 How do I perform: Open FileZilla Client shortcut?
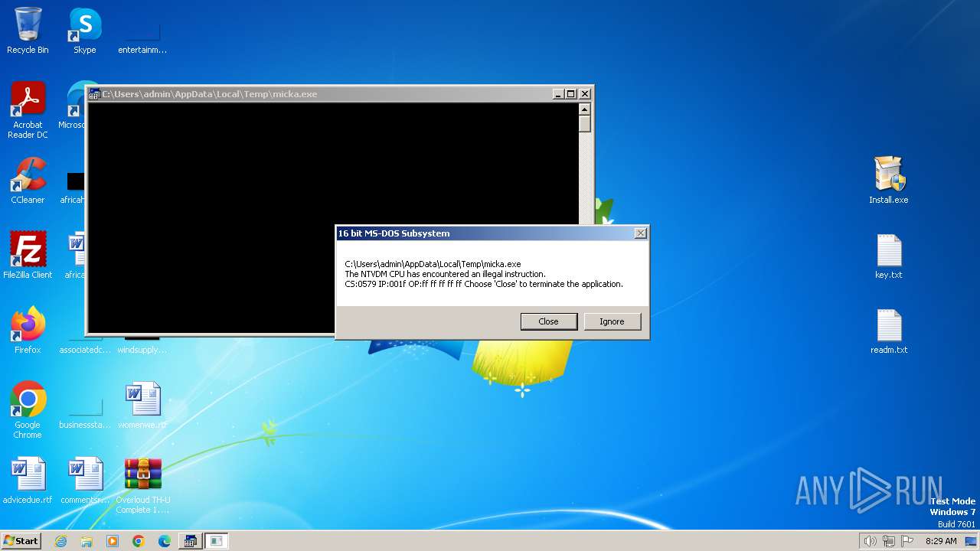pos(28,256)
